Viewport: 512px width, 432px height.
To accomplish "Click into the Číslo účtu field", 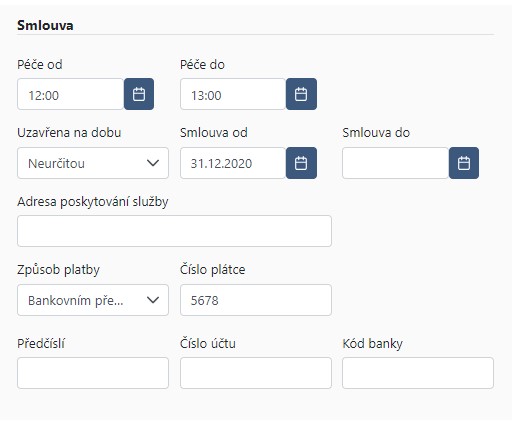I will point(256,373).
